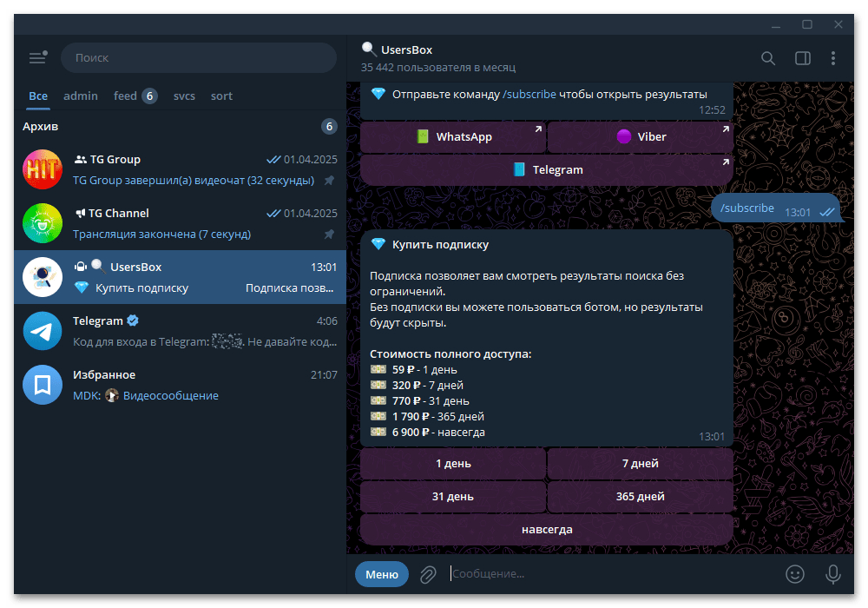Open the hamburger main menu
This screenshot has width=868, height=608.
coord(38,57)
